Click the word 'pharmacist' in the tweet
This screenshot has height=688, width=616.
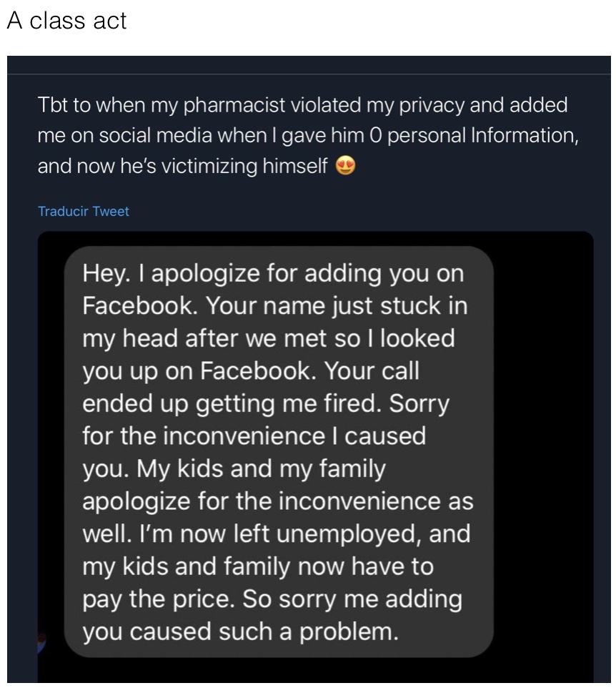234,106
